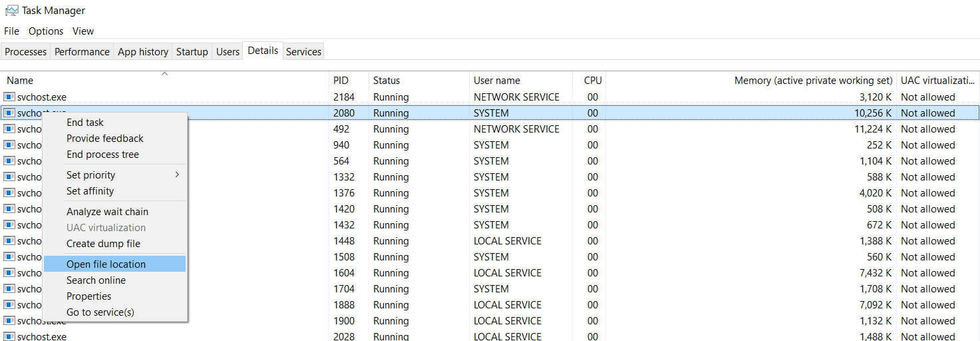
Task: Click the process icon in PID 1900 row
Action: click(x=9, y=321)
